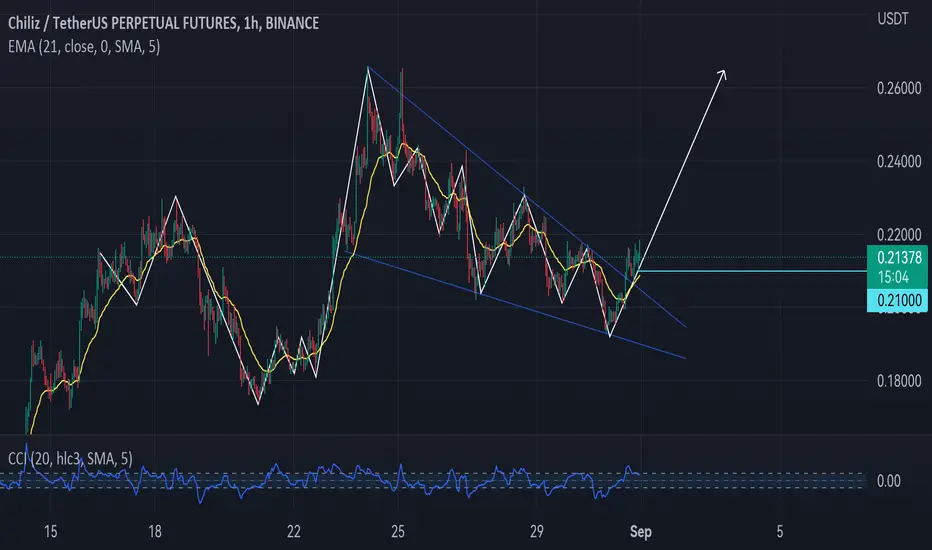Select the date label 18 on time axis
The height and width of the screenshot is (550, 932).
[155, 532]
